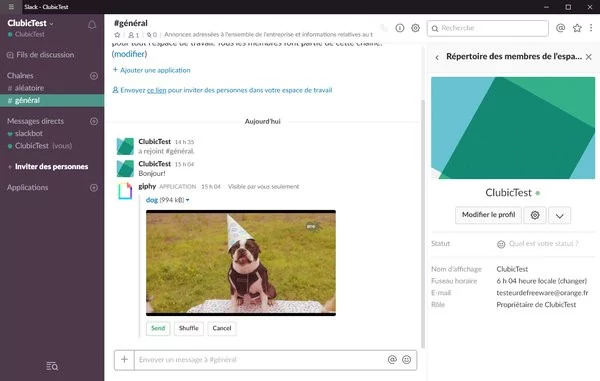Show starred items
Viewport: 600px width, 381px height.
tap(577, 28)
